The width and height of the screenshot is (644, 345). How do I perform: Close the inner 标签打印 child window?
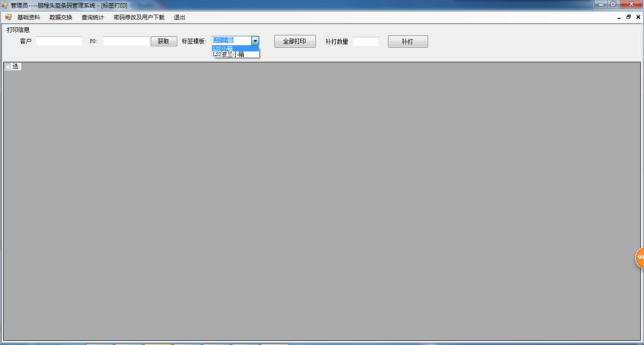click(638, 17)
